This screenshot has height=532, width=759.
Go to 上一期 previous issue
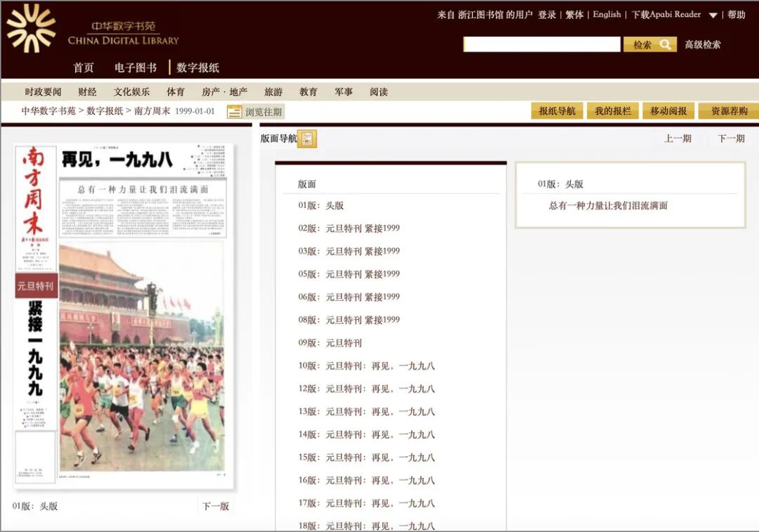point(677,138)
